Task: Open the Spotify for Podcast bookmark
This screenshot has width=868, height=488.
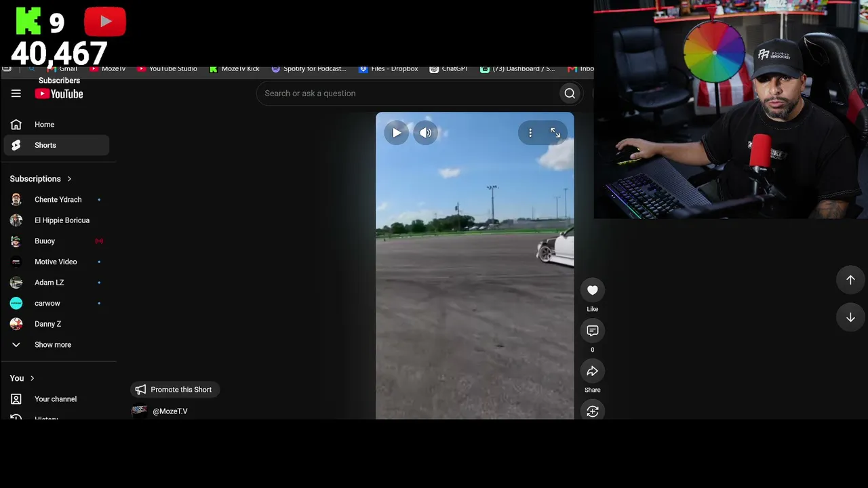Action: click(x=309, y=68)
